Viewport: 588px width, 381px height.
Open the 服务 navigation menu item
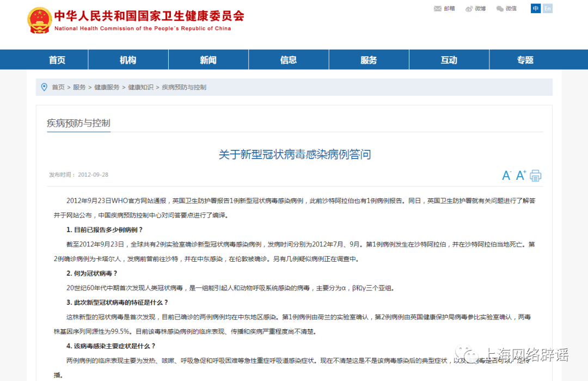(x=369, y=59)
